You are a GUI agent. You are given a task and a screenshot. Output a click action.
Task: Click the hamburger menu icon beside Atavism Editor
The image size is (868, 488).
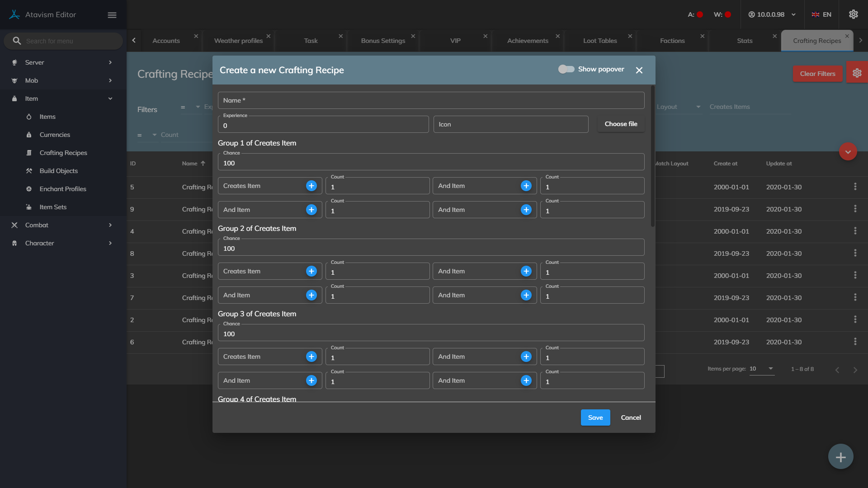click(112, 15)
